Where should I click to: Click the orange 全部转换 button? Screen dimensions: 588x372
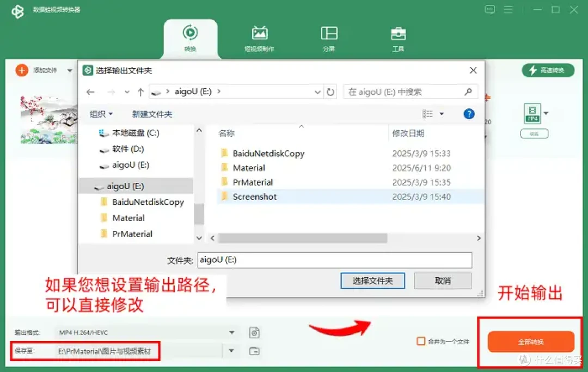(x=531, y=341)
